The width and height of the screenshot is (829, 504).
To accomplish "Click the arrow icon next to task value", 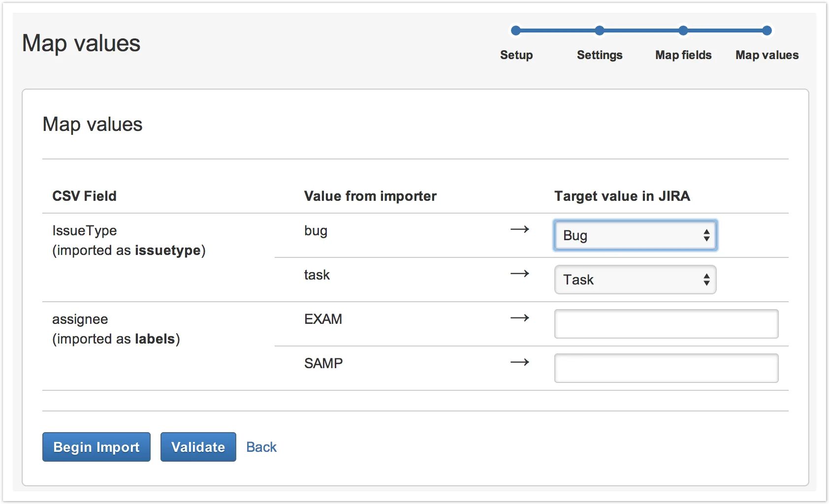I will coord(519,274).
